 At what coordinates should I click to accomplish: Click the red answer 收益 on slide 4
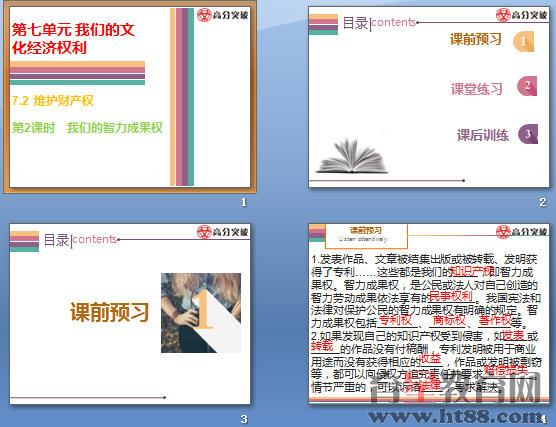click(x=430, y=359)
